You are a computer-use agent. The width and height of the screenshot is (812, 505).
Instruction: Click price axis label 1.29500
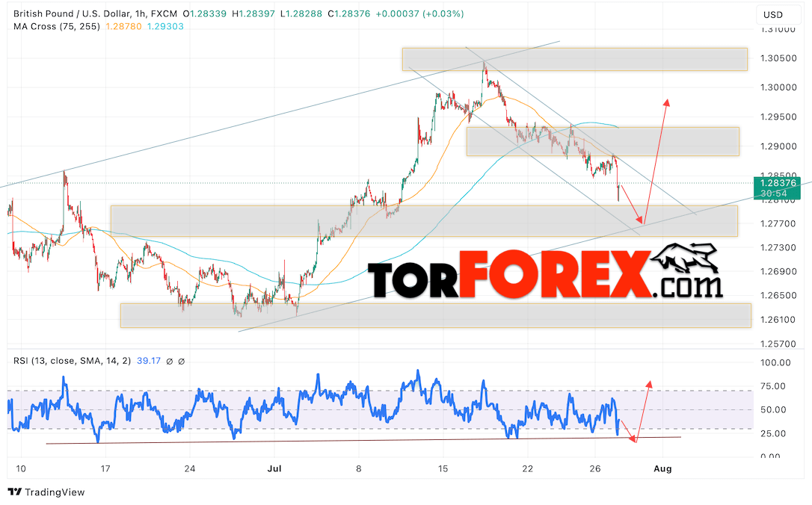click(778, 117)
